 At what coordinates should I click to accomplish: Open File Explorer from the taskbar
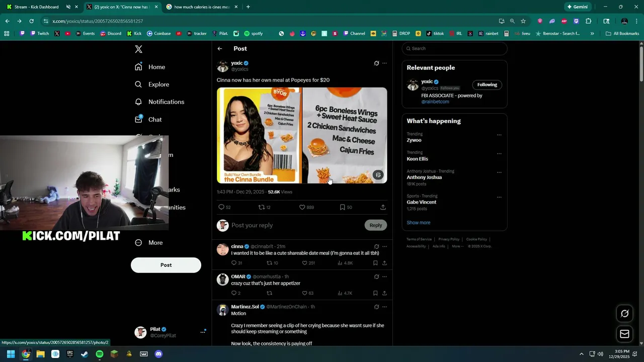click(40, 354)
